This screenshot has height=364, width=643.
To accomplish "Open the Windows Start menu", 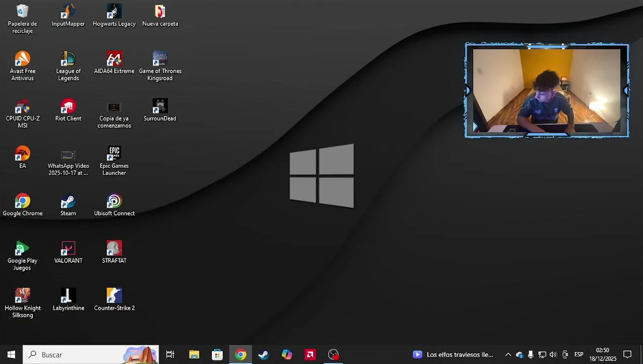I will pos(11,354).
